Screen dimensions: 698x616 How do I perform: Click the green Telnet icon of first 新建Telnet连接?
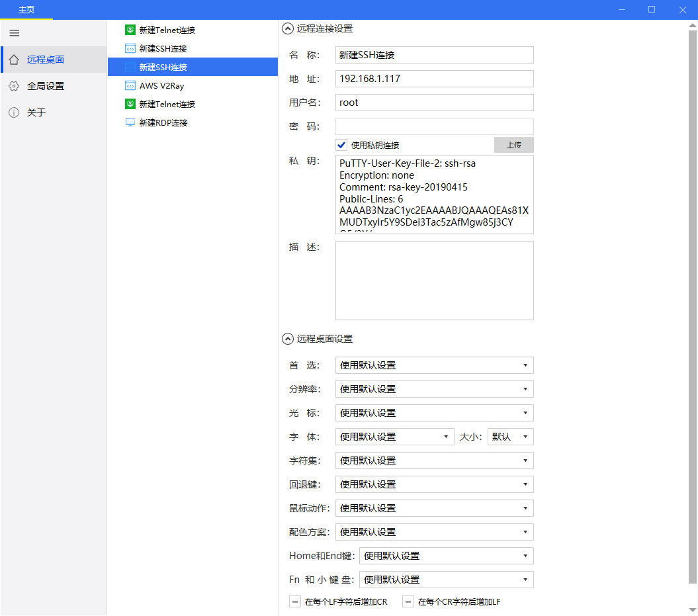pos(130,30)
